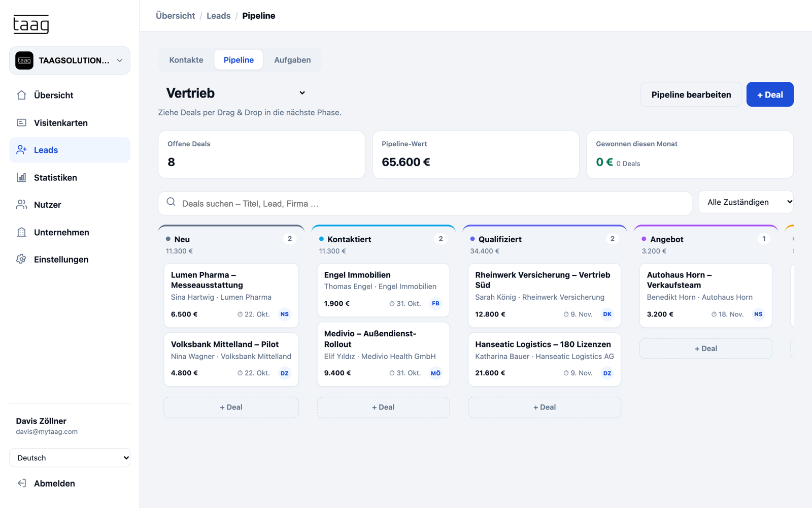Click clock icon on Medivio card
Viewport: 812px width, 508px height.
[x=392, y=373]
